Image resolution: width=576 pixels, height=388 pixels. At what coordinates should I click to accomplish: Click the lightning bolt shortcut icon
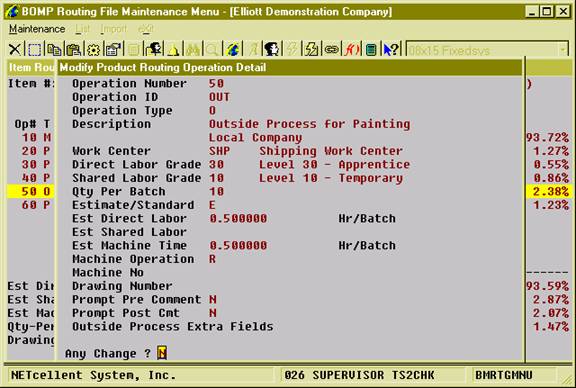[x=312, y=49]
